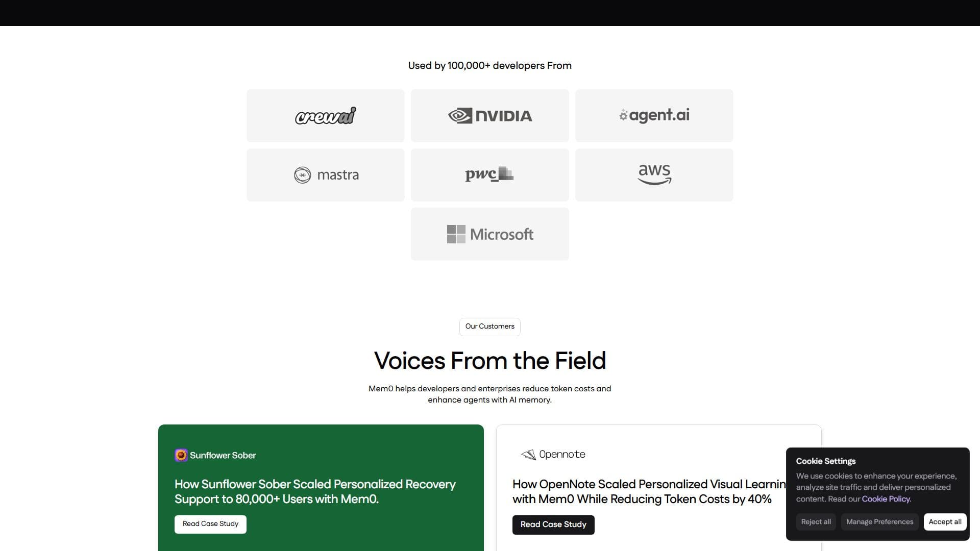
Task: Click the NVIDIA logo card
Action: click(x=490, y=116)
